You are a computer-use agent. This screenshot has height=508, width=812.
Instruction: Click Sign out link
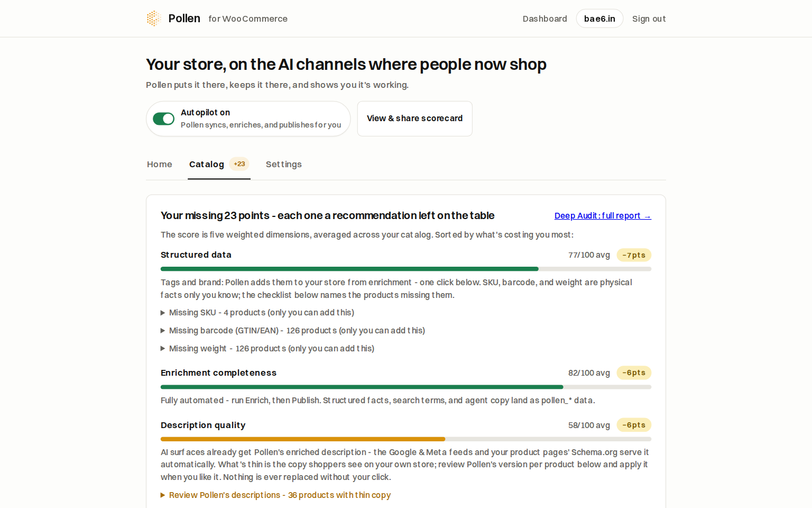[x=649, y=19]
